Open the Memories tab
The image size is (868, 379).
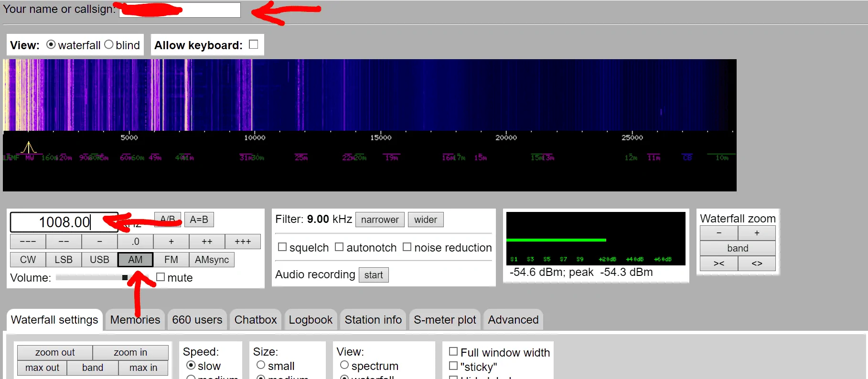click(135, 320)
